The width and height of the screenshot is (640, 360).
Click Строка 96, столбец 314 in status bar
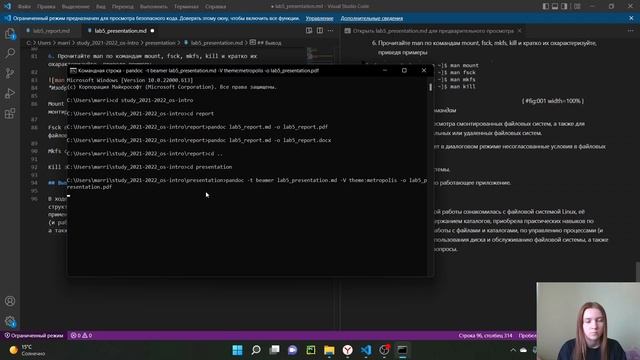485,336
